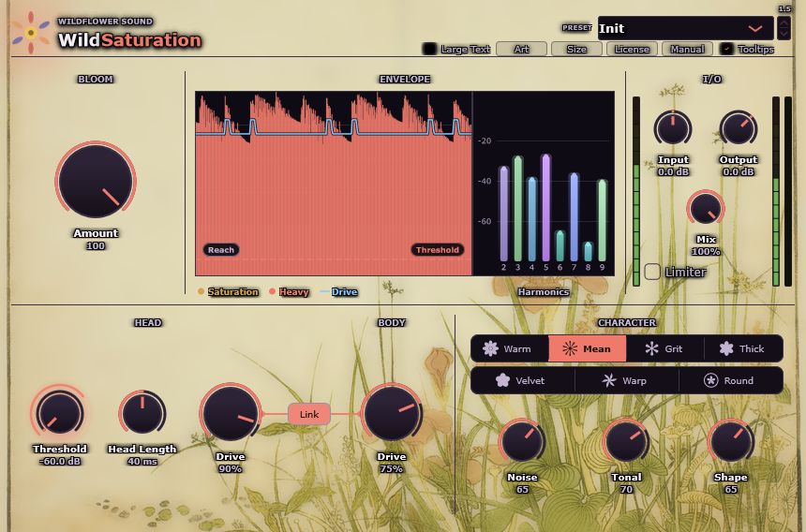Click the Drive legend line marker
The image size is (806, 532).
point(324,291)
